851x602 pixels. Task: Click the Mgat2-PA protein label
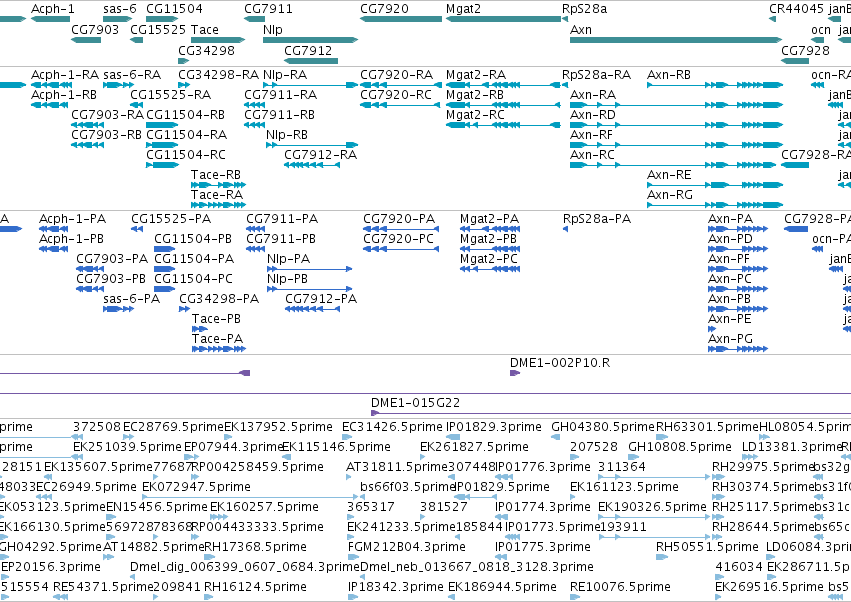pyautogui.click(x=490, y=219)
